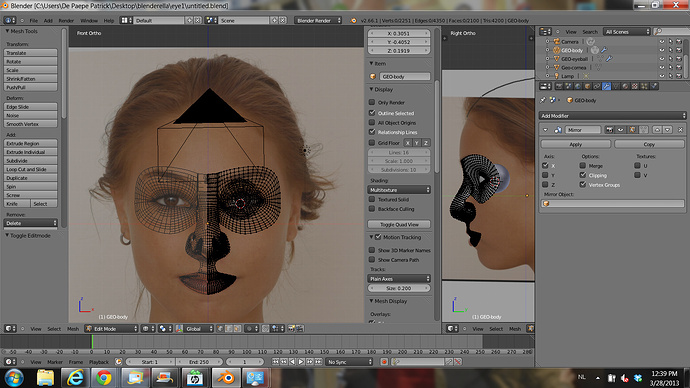Viewport: 690px width, 388px height.
Task: Open the Delete dropdown in Mesh Tools
Action: tap(30, 223)
